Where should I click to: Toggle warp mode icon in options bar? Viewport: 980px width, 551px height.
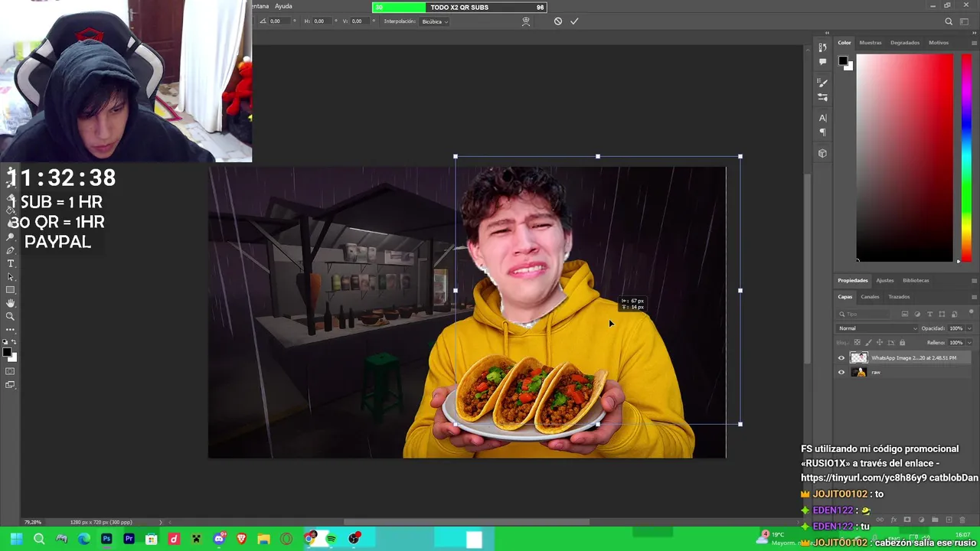(x=526, y=21)
